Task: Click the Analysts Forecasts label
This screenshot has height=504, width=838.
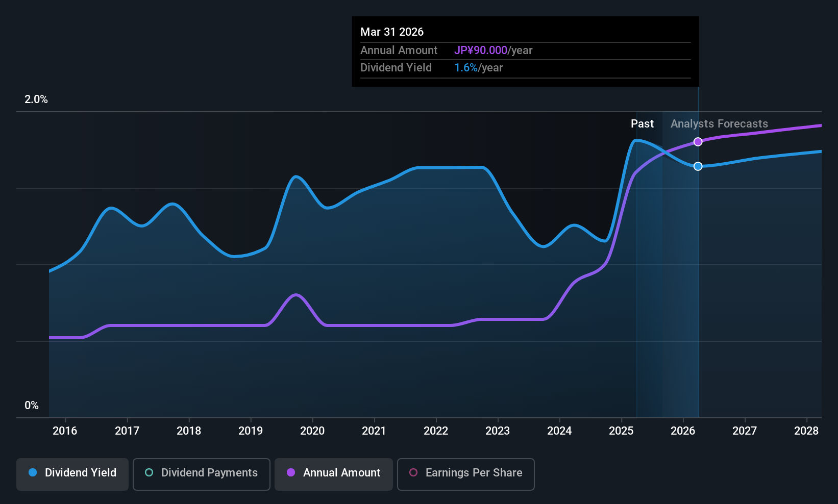Action: (719, 124)
